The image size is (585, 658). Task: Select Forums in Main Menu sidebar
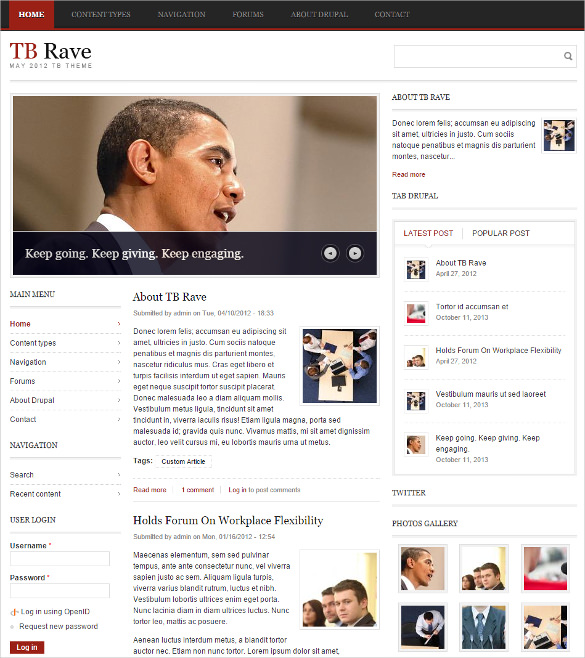point(22,381)
